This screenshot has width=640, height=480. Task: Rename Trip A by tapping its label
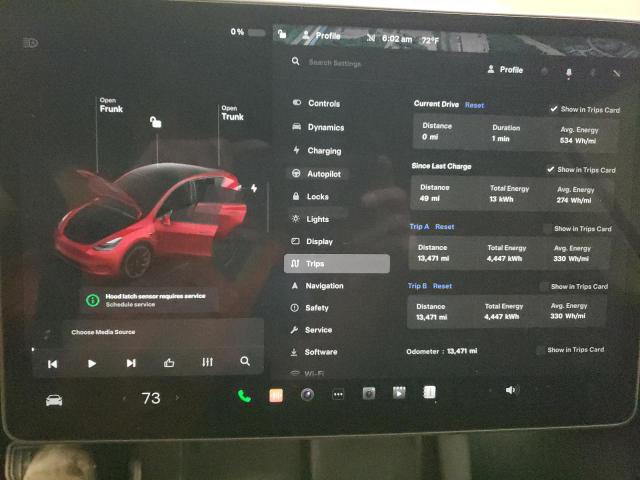tap(419, 226)
